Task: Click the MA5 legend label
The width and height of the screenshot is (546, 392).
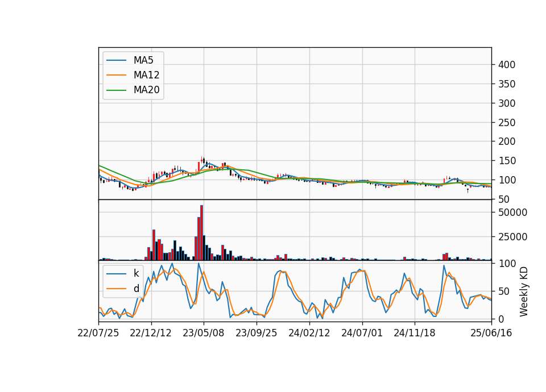Action: pos(143,60)
